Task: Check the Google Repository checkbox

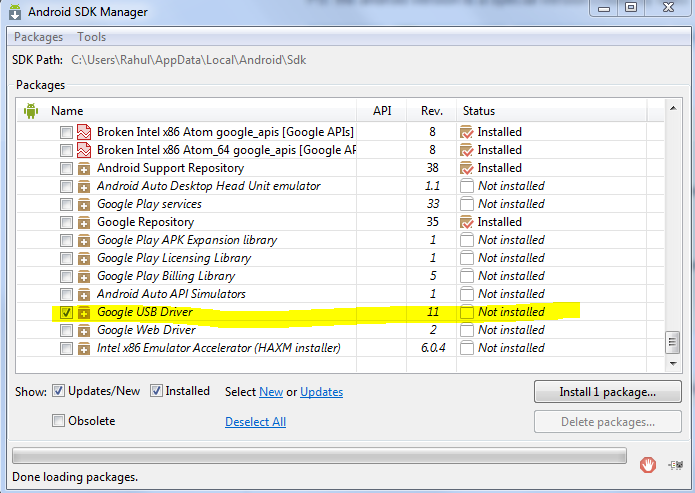Action: [66, 223]
